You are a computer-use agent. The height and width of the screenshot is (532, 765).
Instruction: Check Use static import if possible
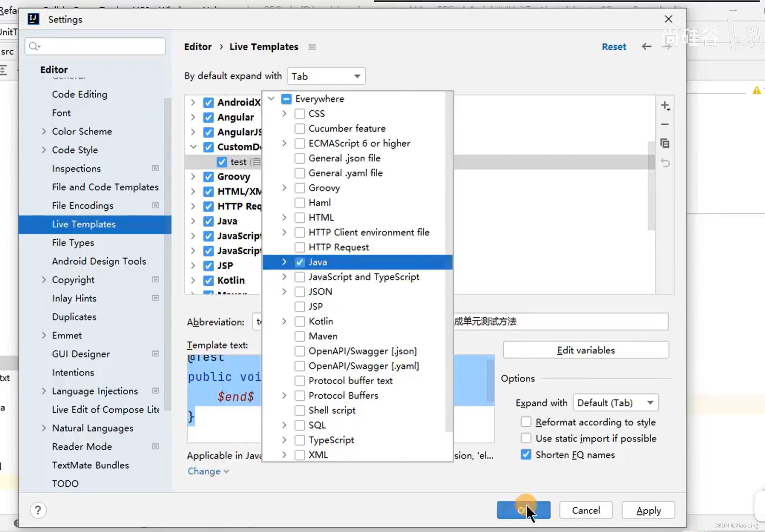tap(526, 438)
